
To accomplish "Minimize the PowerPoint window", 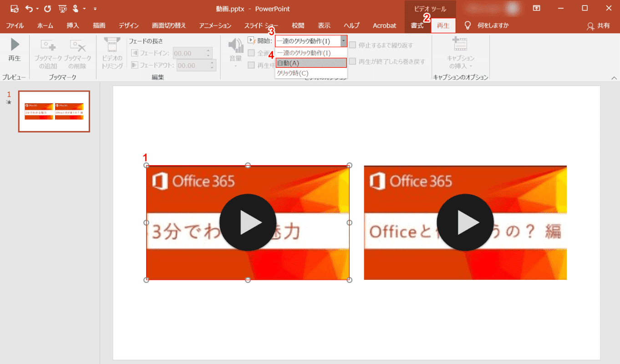I will pos(561,8).
